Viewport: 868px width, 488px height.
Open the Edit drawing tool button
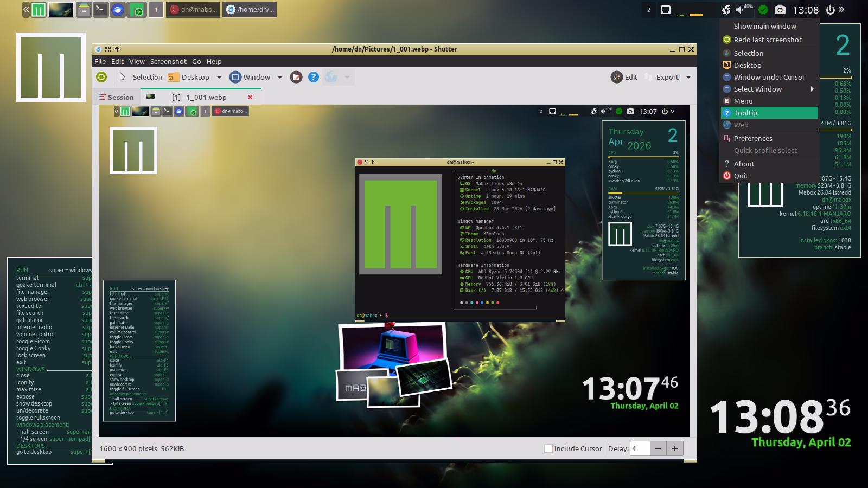pos(624,77)
